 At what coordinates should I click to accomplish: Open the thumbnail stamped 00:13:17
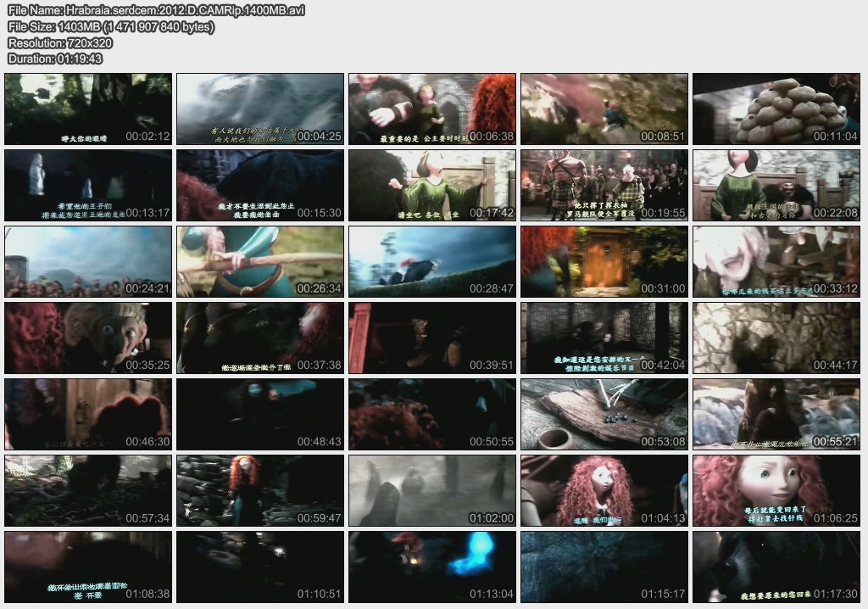tap(88, 186)
